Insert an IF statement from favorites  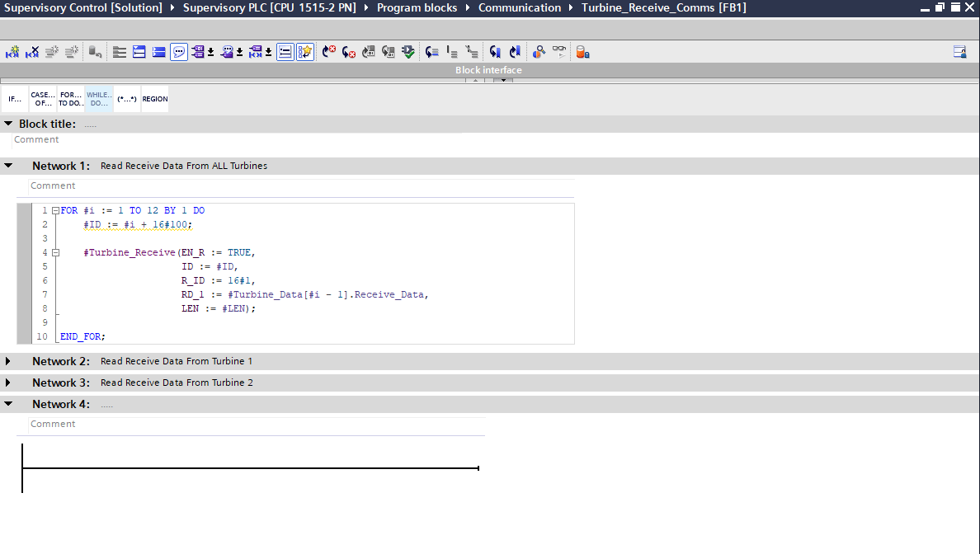[15, 99]
